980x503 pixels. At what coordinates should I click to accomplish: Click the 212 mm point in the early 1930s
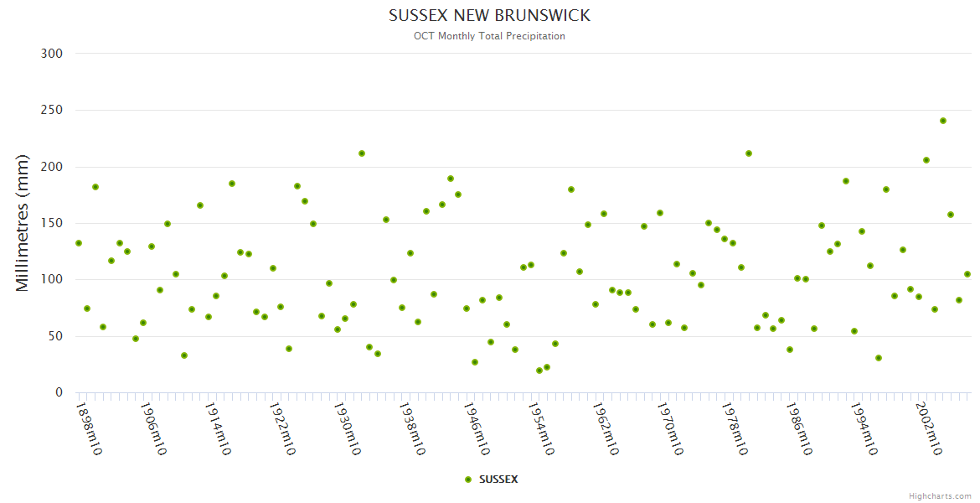click(362, 153)
